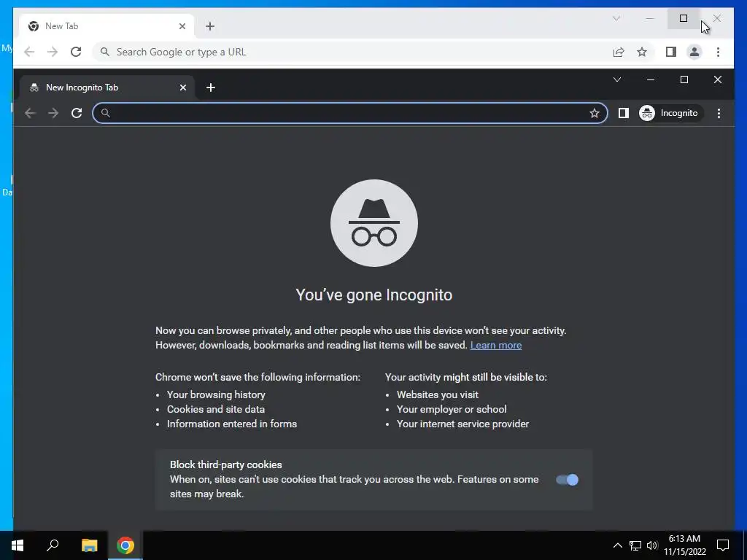
Task: Select the New Incognito Tab
Action: point(107,87)
